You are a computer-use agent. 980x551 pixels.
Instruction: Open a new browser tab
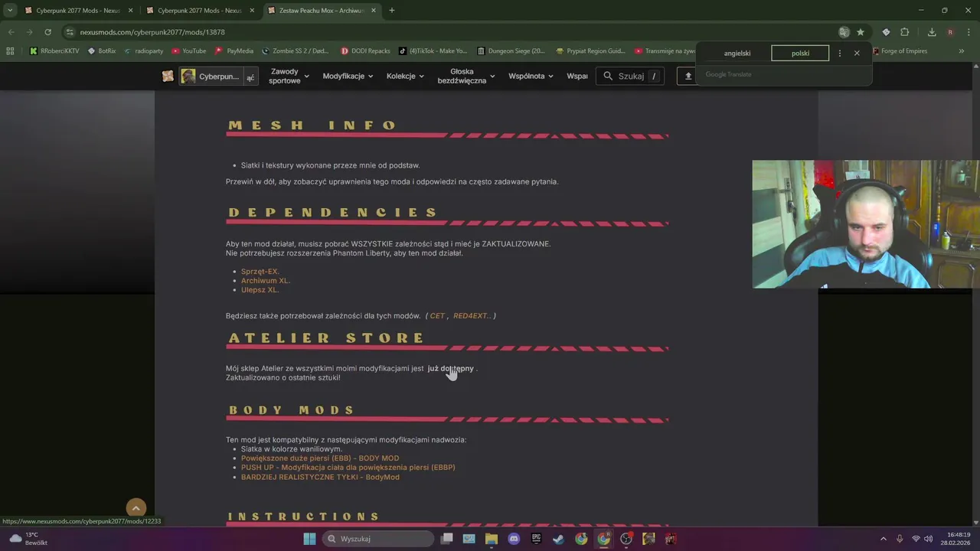(392, 11)
